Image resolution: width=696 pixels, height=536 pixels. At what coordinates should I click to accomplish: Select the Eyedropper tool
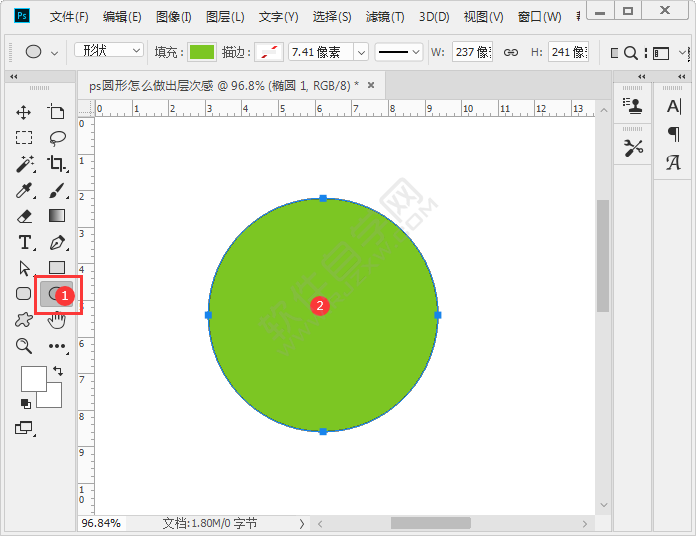point(24,190)
